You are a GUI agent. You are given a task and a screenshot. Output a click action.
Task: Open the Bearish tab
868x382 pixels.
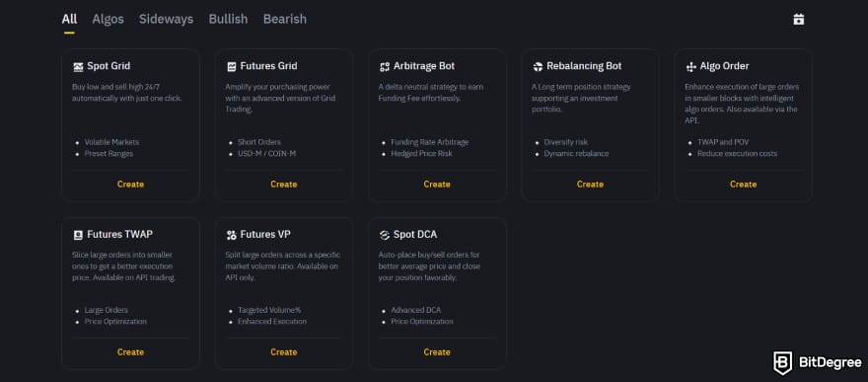(284, 20)
